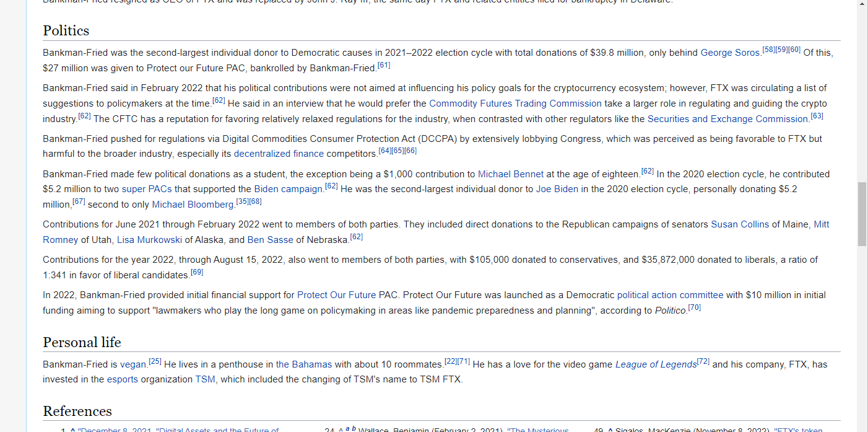Open the Joe Biden link
The height and width of the screenshot is (432, 868).
pos(557,189)
